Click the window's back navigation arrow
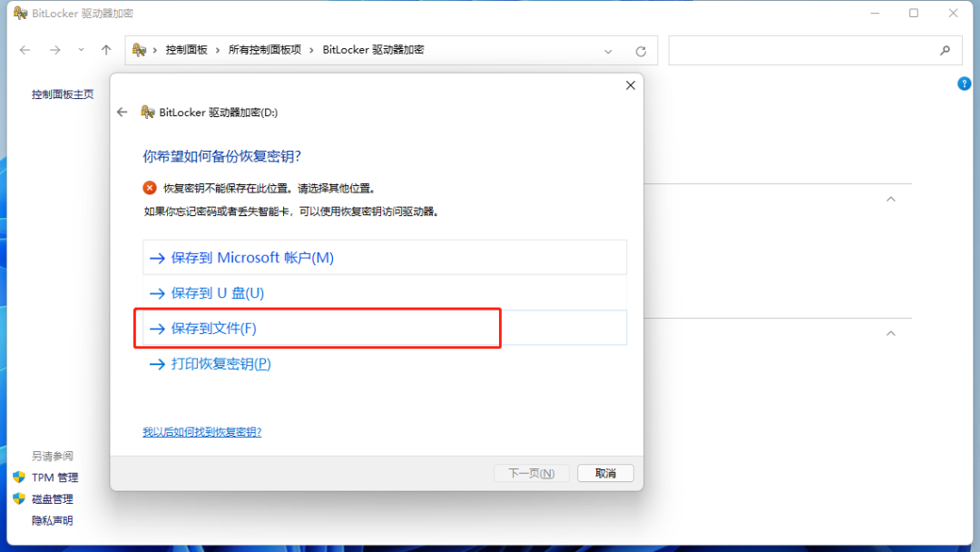The width and height of the screenshot is (980, 552). (24, 50)
